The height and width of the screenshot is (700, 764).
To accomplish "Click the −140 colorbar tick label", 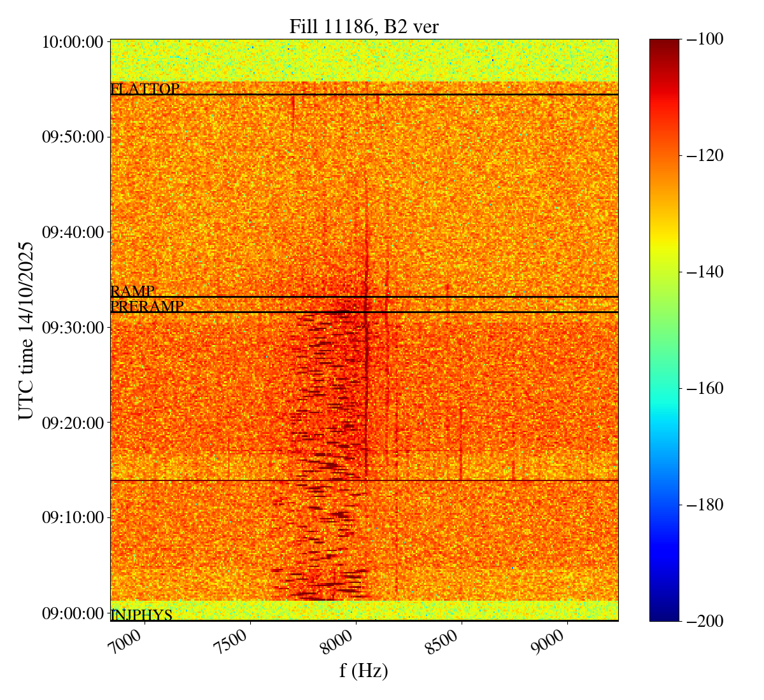I will 702,272.
